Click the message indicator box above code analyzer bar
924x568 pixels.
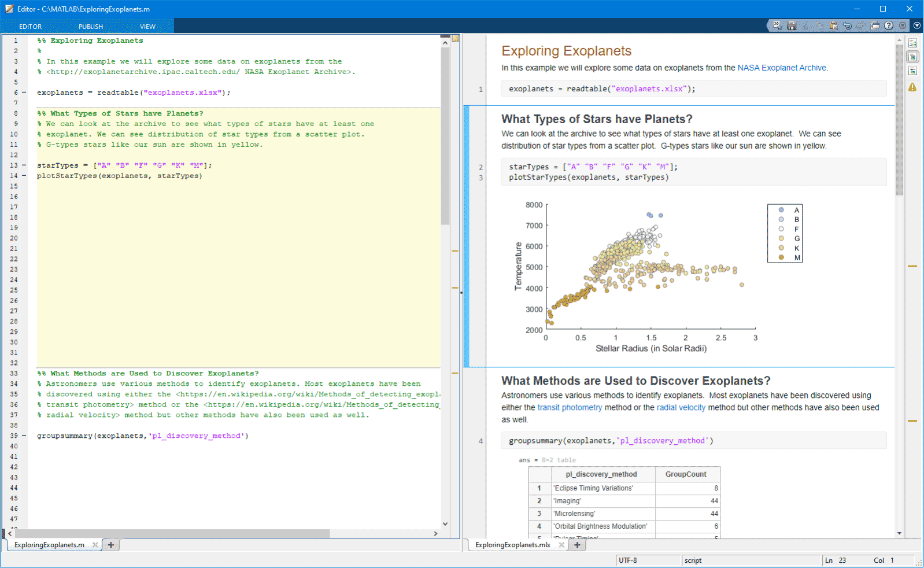coord(455,39)
